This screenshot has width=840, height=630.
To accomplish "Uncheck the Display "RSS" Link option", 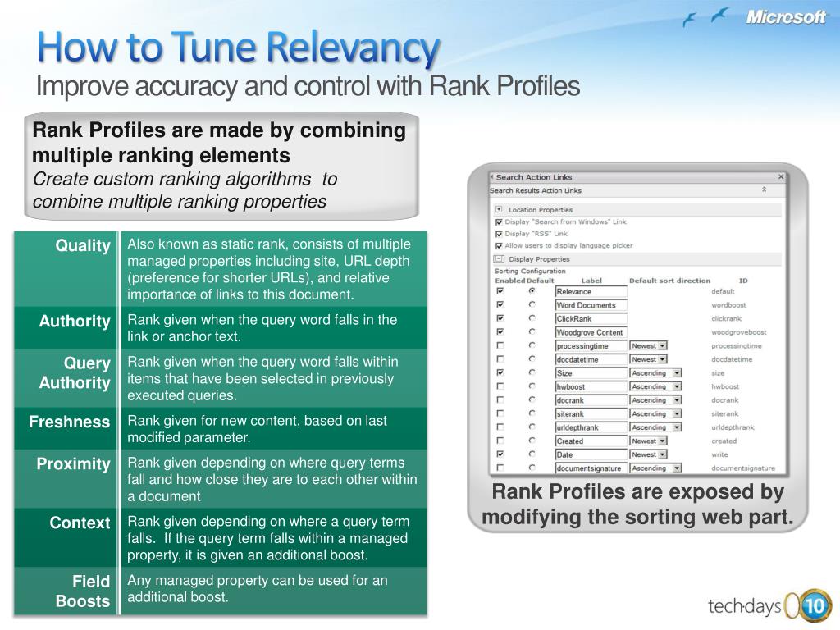I will tap(500, 234).
